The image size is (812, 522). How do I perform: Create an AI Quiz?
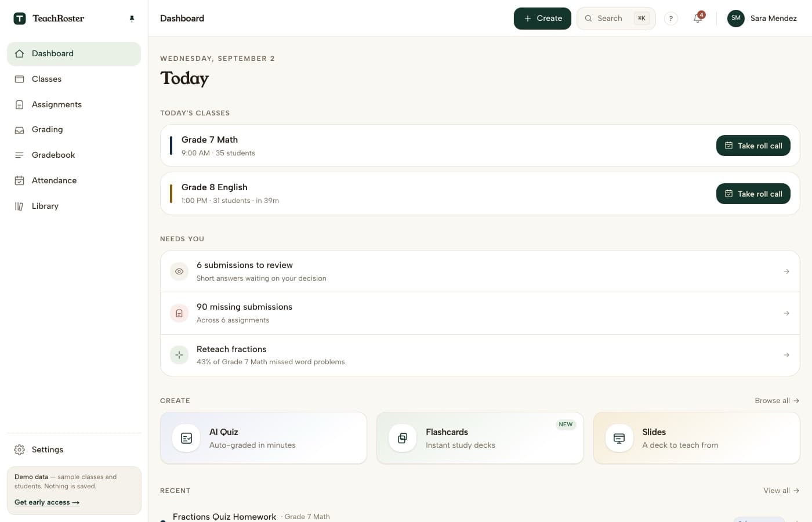click(263, 438)
